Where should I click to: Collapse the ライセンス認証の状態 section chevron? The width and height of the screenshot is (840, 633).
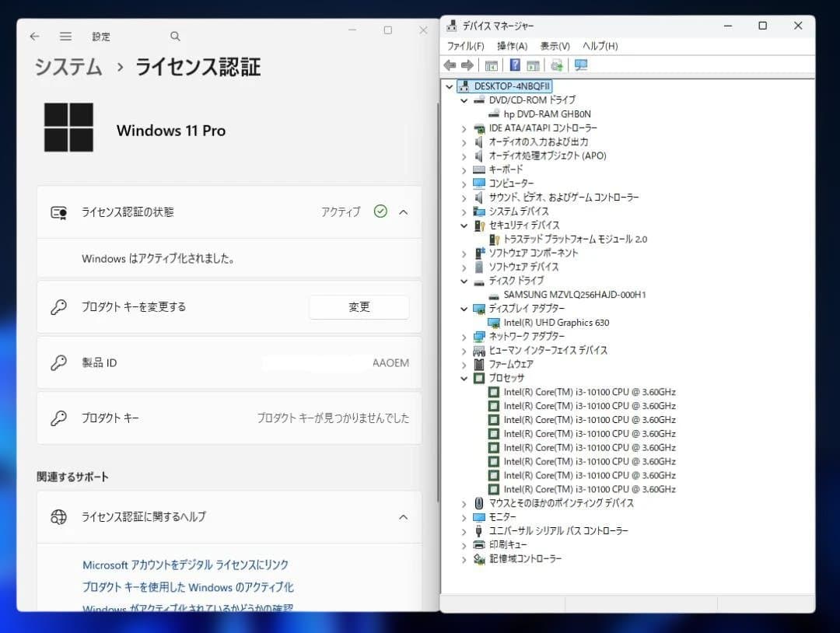coord(403,212)
